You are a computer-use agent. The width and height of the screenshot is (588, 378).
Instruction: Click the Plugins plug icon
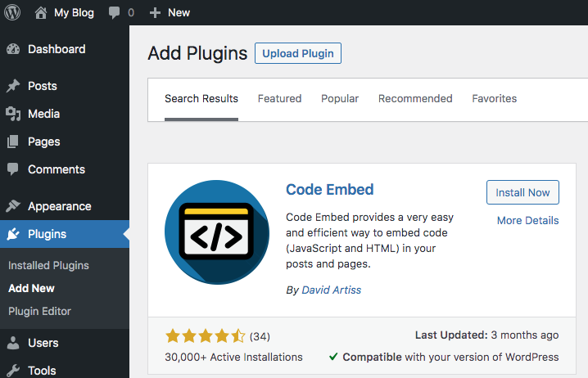tap(13, 234)
